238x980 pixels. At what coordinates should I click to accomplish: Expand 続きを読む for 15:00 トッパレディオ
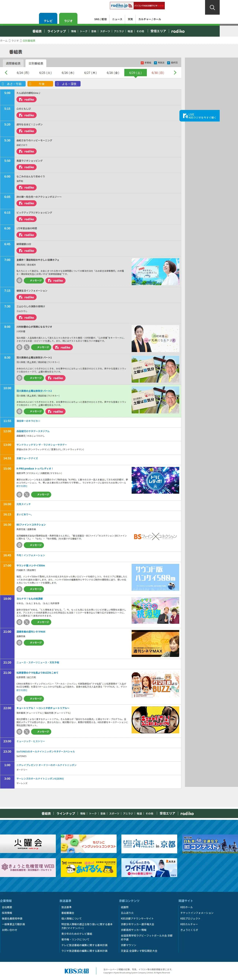(22, 486)
